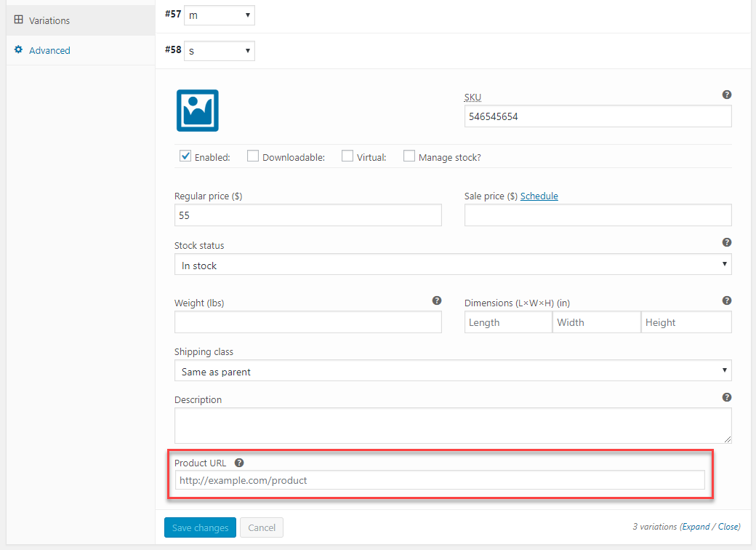Open the size dropdown for variation #58
This screenshot has width=756, height=550.
tap(220, 51)
